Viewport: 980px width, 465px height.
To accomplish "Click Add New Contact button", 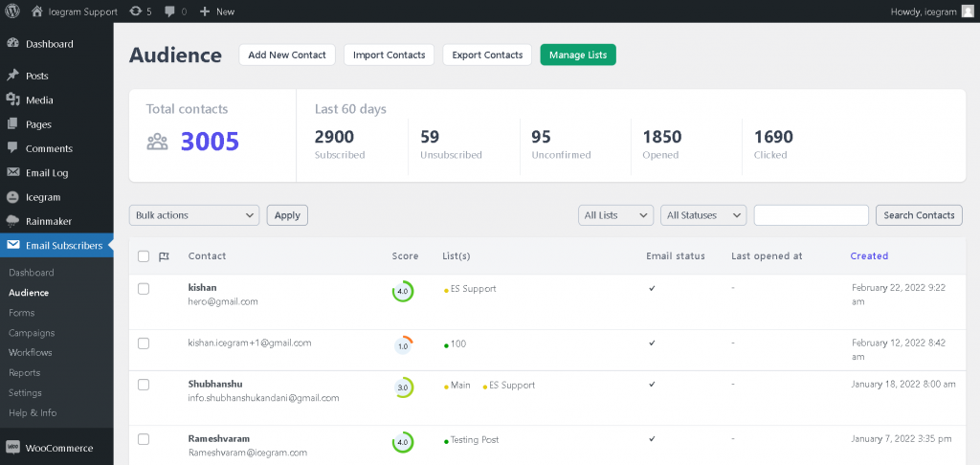I will (287, 55).
